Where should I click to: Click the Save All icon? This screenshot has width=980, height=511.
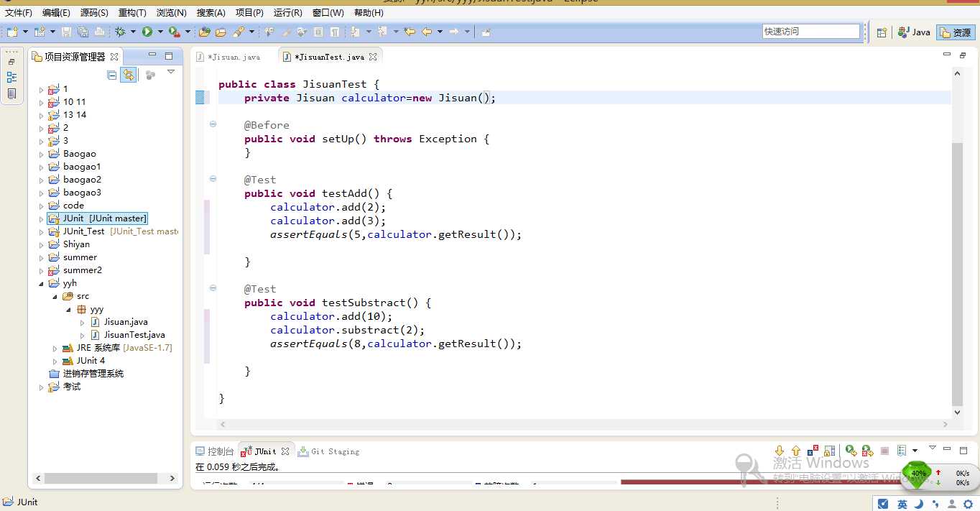pos(83,32)
